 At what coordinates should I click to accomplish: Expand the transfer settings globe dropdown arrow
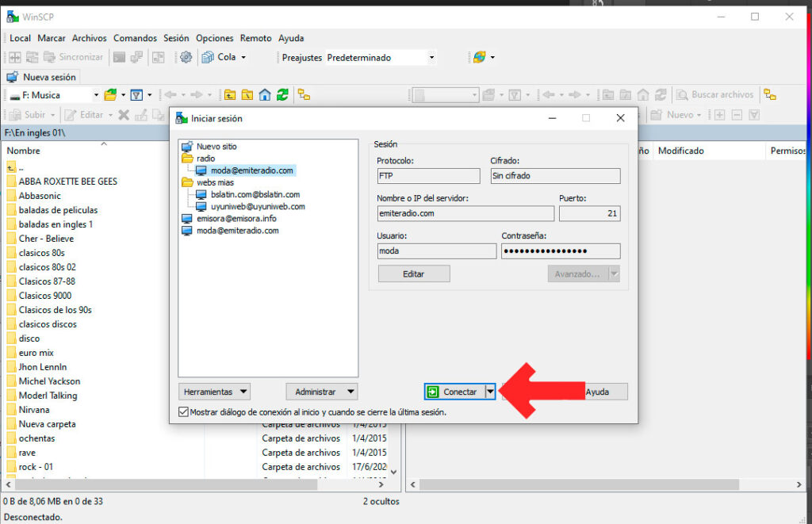492,57
